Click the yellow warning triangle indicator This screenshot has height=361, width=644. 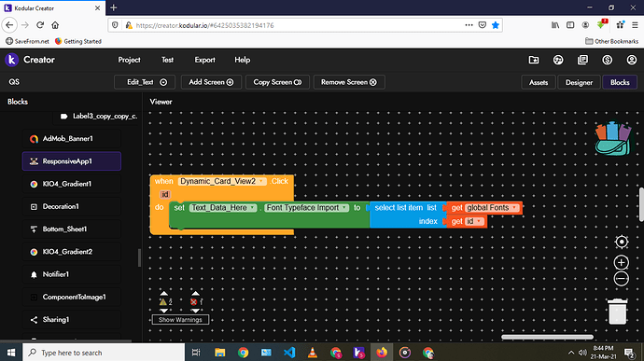point(163,302)
